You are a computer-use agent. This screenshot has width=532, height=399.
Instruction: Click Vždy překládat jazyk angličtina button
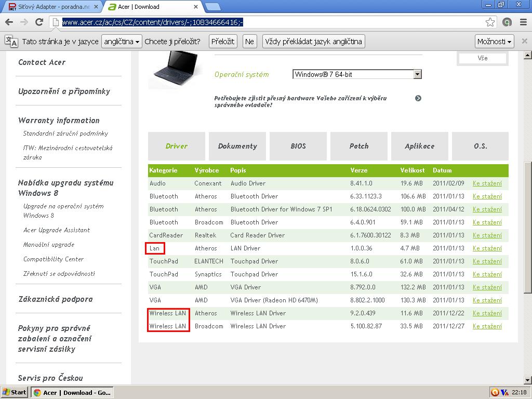pos(313,42)
